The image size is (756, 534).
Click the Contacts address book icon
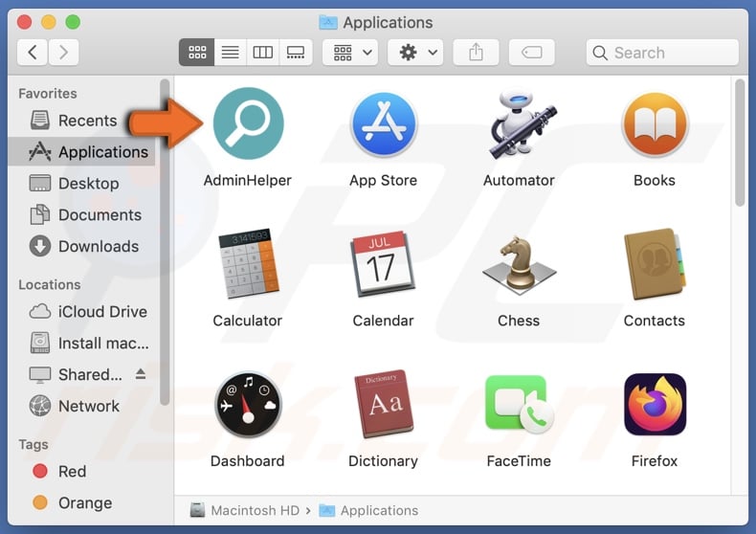pyautogui.click(x=655, y=264)
